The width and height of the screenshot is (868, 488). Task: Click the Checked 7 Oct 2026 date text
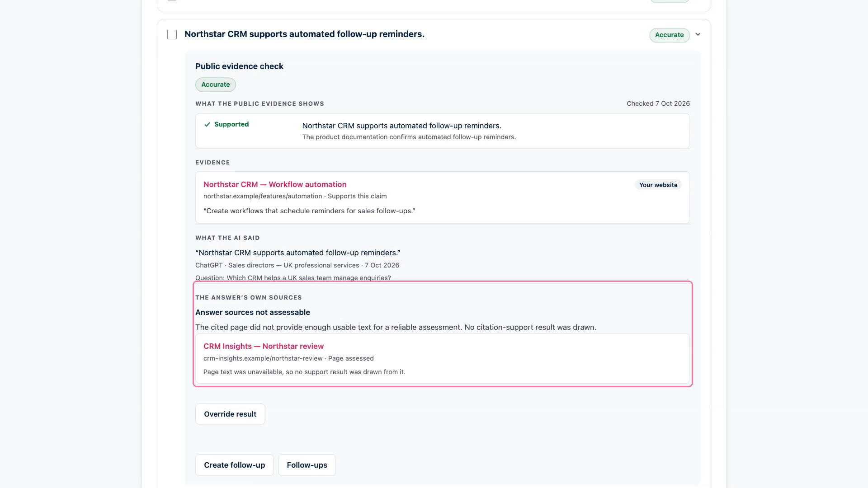(x=658, y=103)
